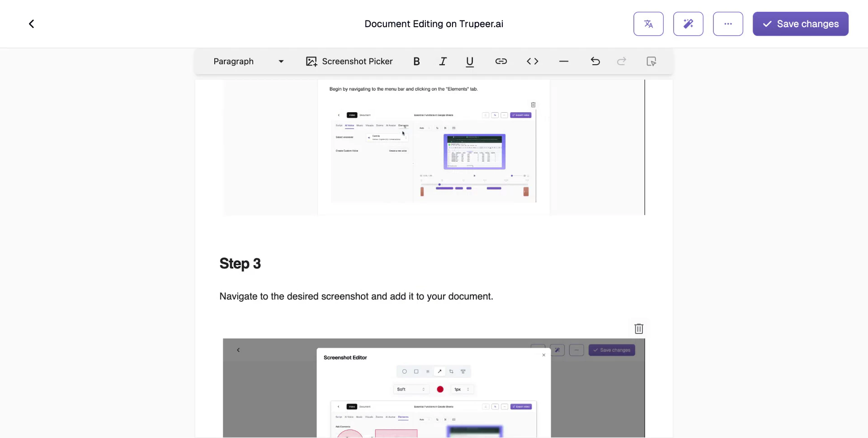Navigate back with the back arrow
Viewport: 868px width, 438px height.
click(x=31, y=24)
